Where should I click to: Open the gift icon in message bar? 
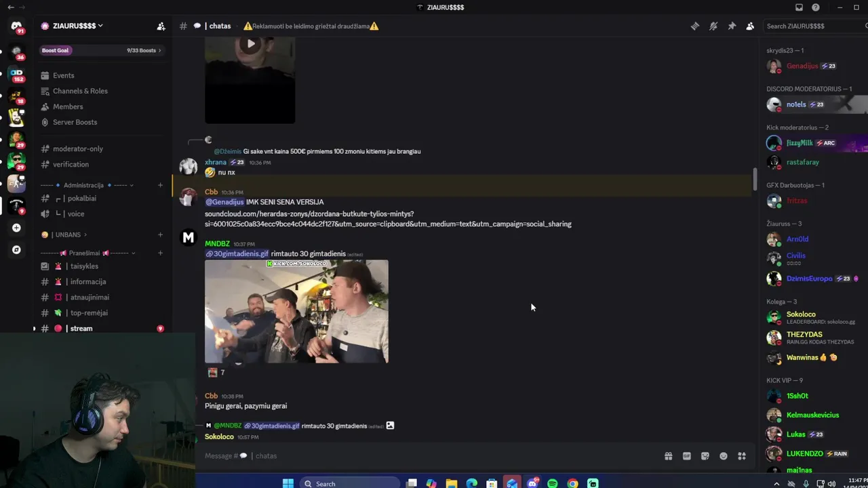[668, 456]
